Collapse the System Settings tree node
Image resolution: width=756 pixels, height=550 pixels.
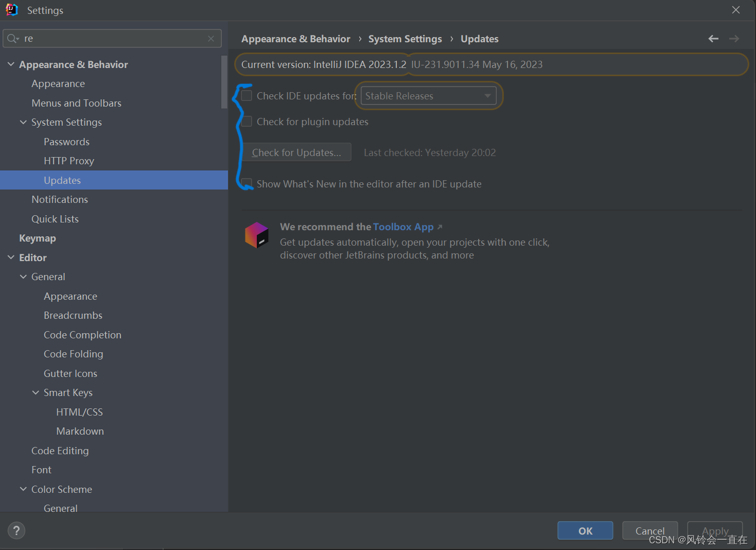coord(23,122)
